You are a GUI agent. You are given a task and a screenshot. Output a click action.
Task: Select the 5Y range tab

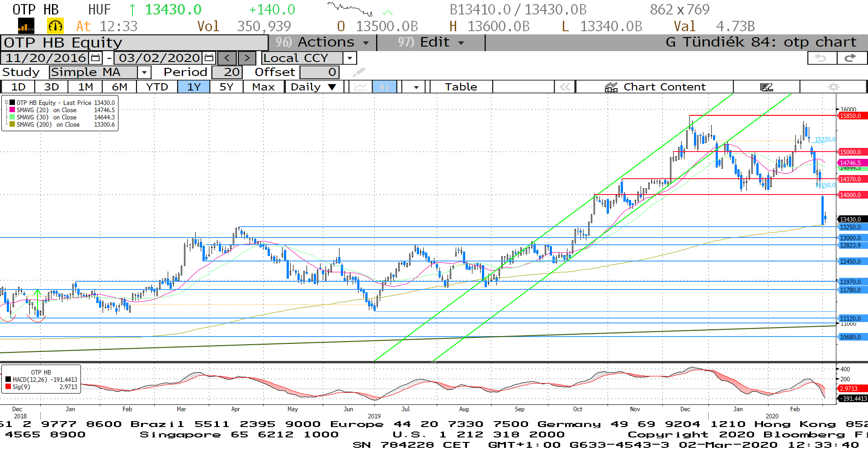point(226,87)
